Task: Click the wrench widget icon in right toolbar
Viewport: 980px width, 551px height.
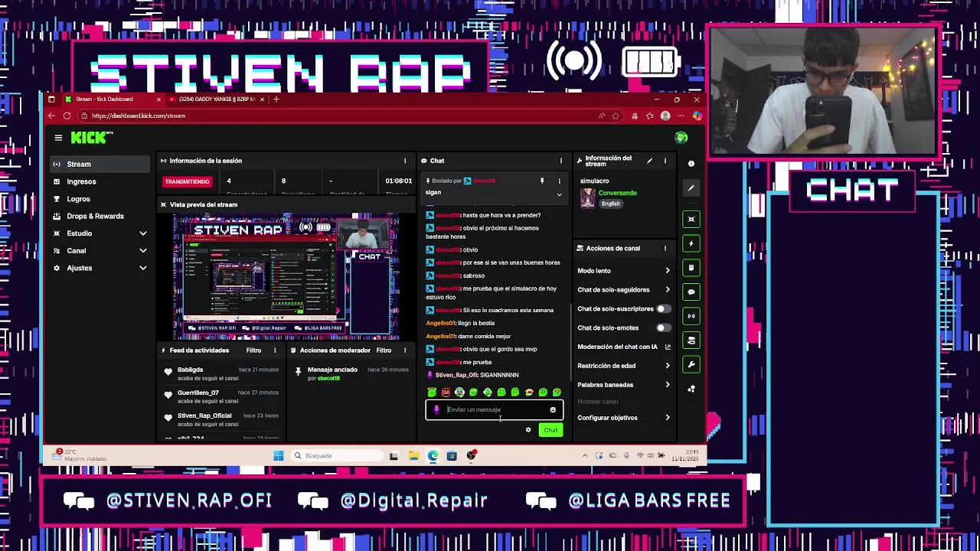Action: tap(691, 364)
